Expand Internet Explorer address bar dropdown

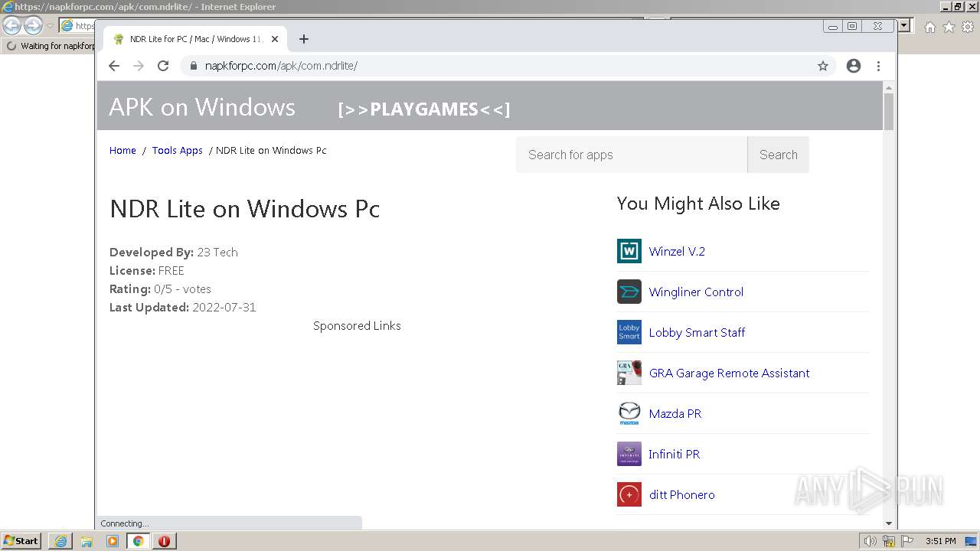tap(904, 26)
